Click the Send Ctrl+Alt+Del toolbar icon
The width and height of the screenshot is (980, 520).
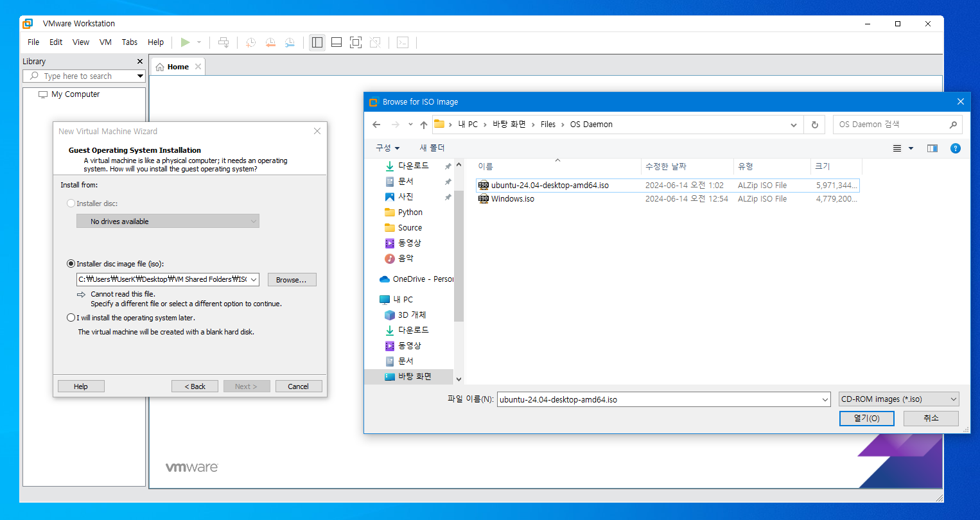[x=223, y=42]
